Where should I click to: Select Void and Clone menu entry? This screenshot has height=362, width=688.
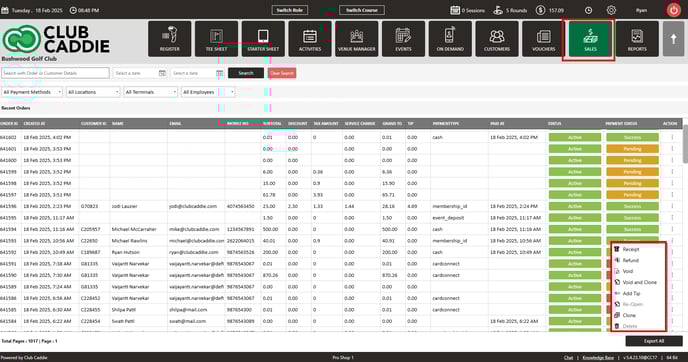[639, 282]
